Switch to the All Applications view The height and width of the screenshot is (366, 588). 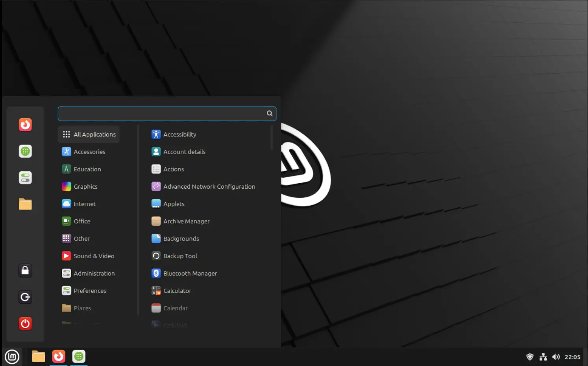(94, 134)
